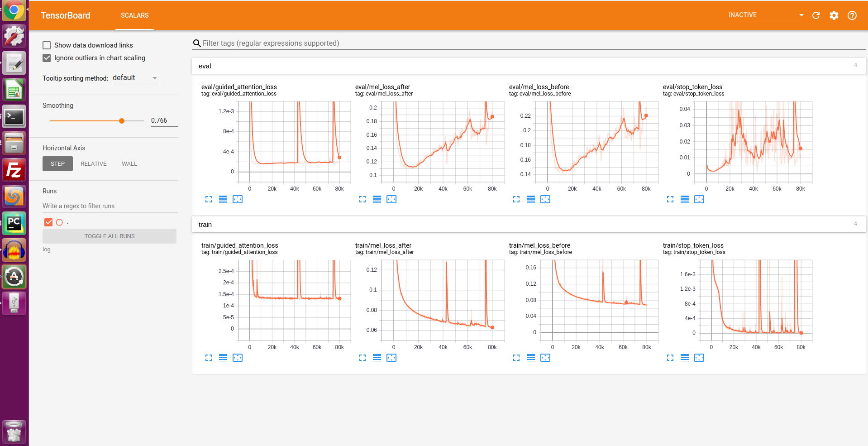Click the Filter tags search field
This screenshot has height=446, width=868.
click(x=317, y=43)
